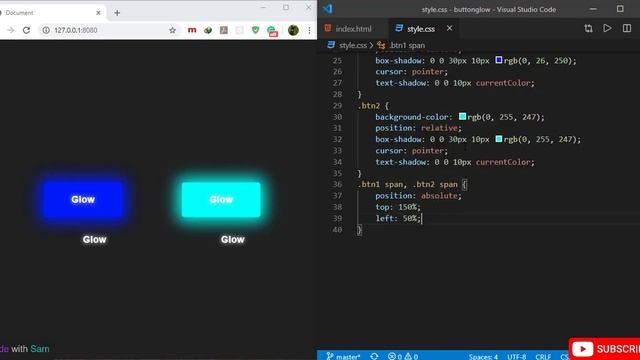Click the Glow text below the blue button
640x360 pixels.
[x=94, y=240]
